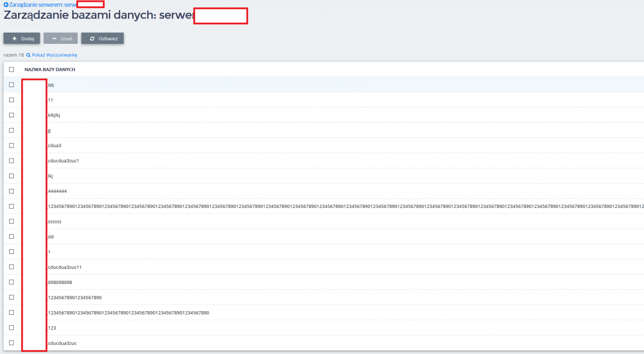This screenshot has width=644, height=354.
Task: Click the minus icon on Usuń
Action: click(54, 38)
